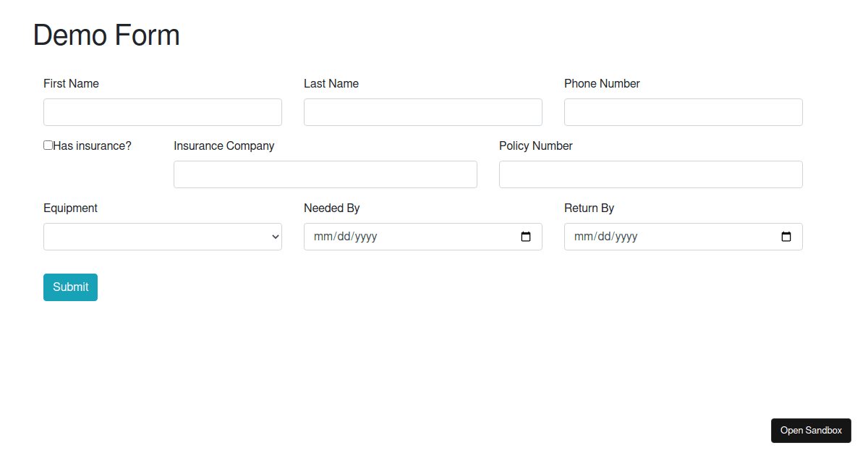Select the year segment in Return By
868x456 pixels.
tap(625, 237)
